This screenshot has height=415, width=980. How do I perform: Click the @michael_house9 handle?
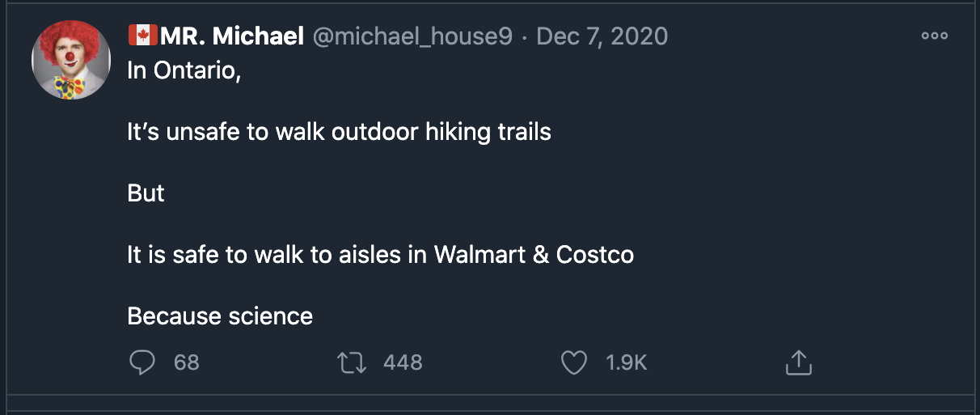click(412, 36)
